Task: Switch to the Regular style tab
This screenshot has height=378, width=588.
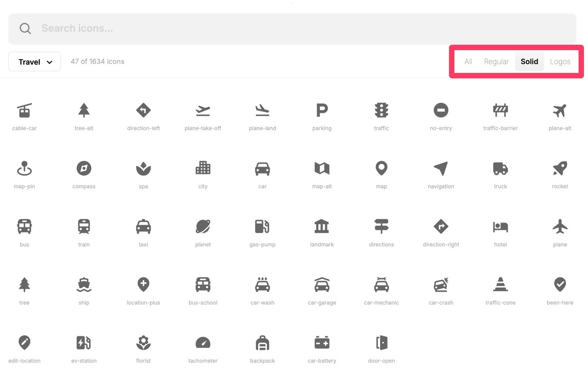Action: 496,62
